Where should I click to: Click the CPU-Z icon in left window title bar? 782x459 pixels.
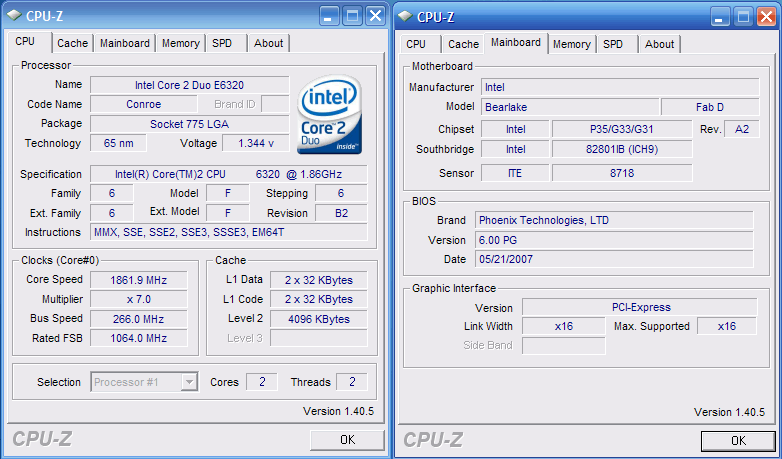coord(14,16)
